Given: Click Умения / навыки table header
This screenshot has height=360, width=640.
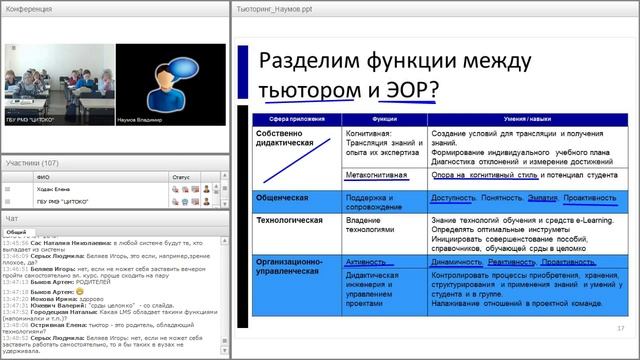Looking at the screenshot, I should (x=527, y=119).
